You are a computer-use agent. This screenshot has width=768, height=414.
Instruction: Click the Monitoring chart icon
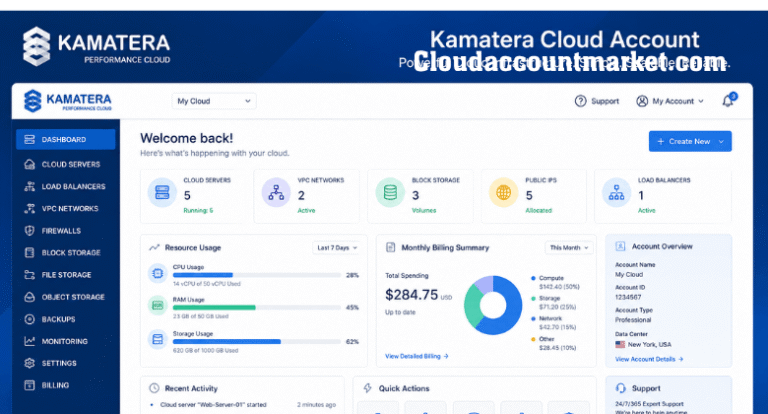[x=29, y=341]
